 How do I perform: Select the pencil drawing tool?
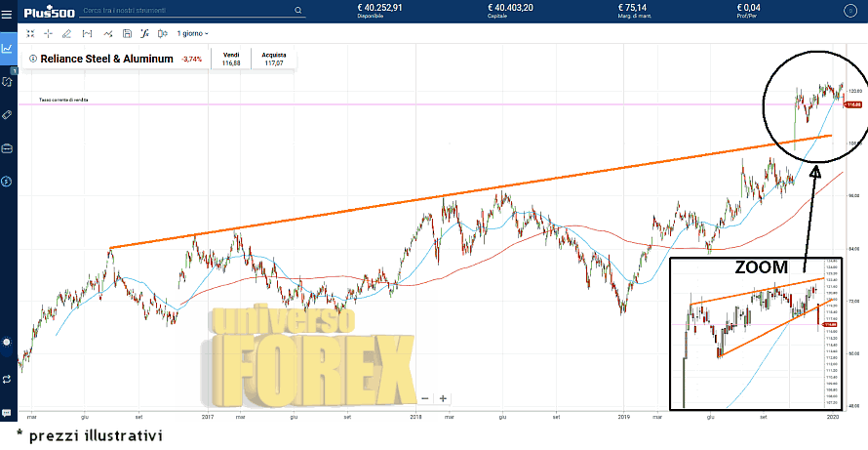(x=67, y=33)
